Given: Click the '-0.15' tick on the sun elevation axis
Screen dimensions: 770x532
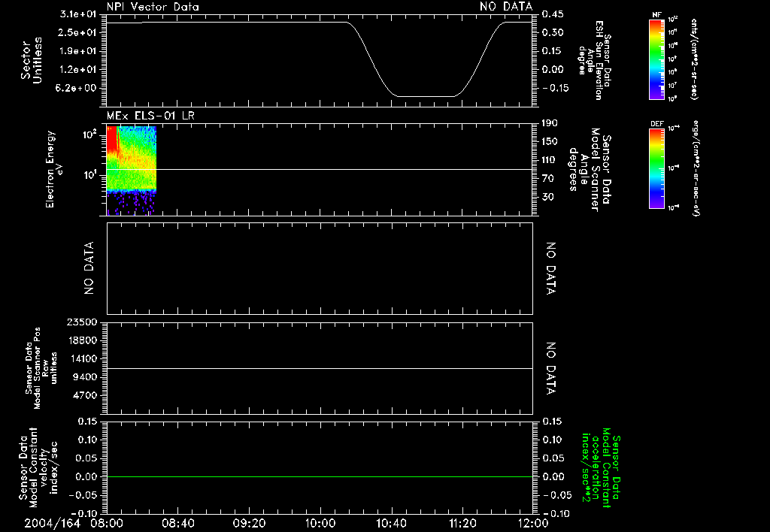Looking at the screenshot, I should click(x=556, y=88).
